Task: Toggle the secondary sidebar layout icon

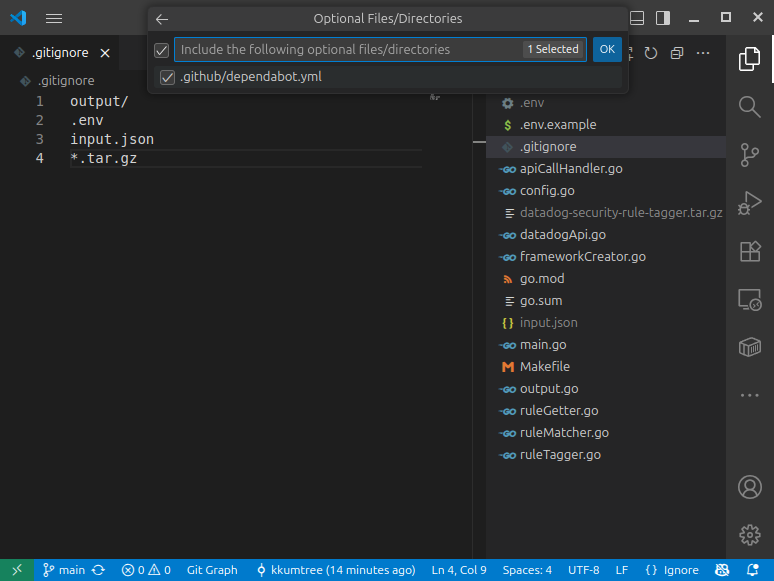Action: click(663, 18)
